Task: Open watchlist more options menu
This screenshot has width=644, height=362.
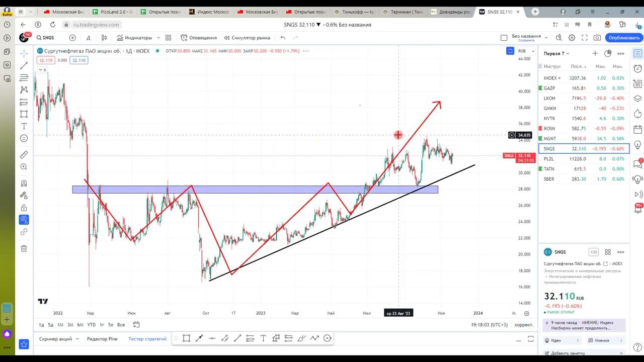Action: pos(621,53)
